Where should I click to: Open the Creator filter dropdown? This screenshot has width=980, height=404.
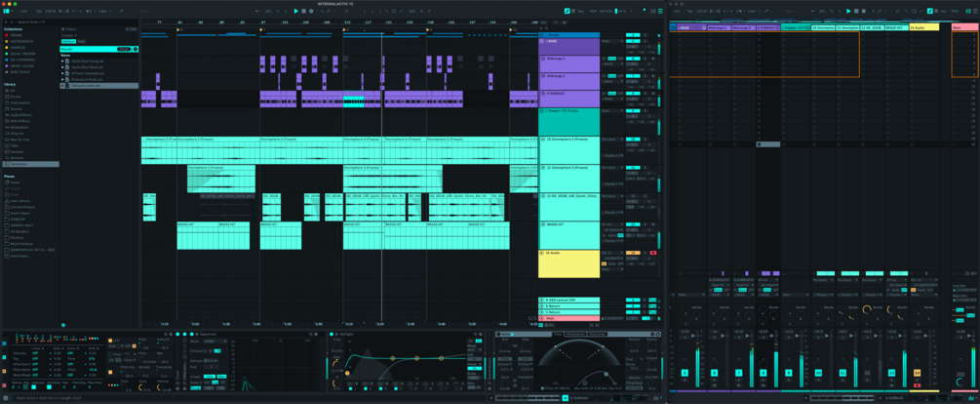click(x=68, y=36)
